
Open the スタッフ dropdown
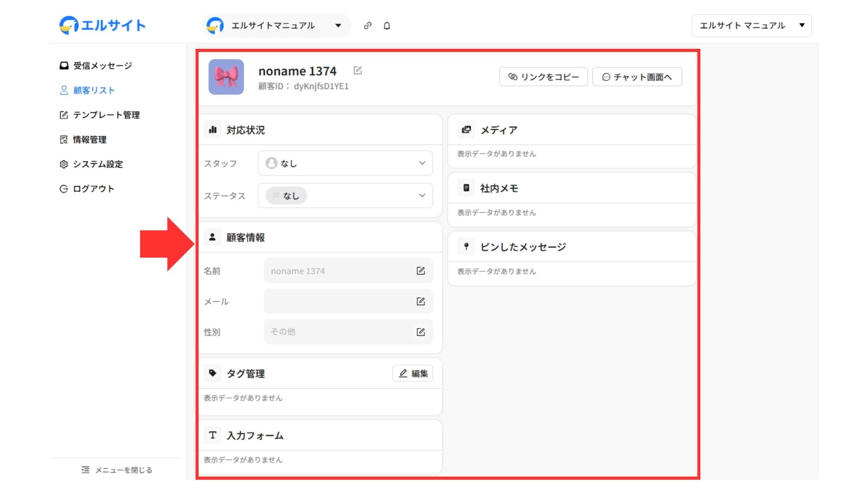pyautogui.click(x=345, y=163)
